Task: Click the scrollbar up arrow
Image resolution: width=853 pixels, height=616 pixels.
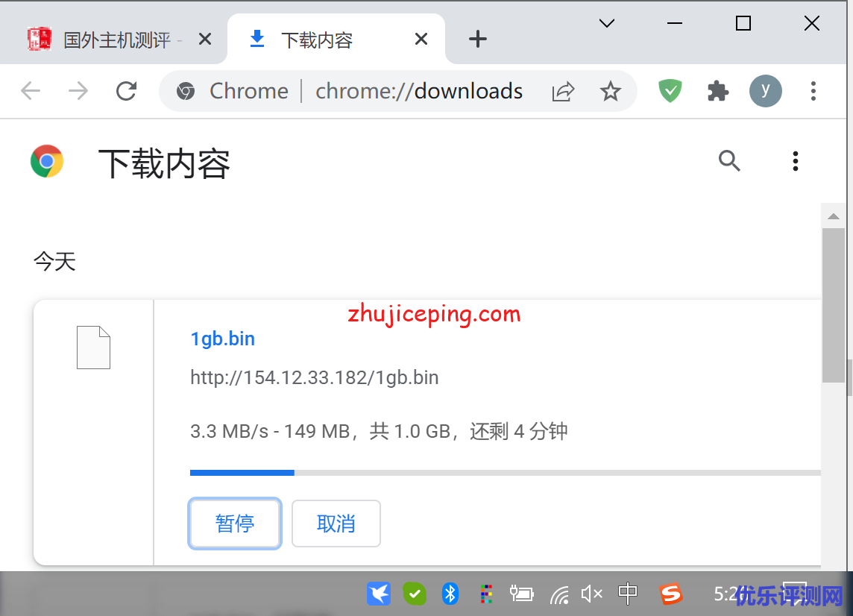Action: pyautogui.click(x=834, y=216)
